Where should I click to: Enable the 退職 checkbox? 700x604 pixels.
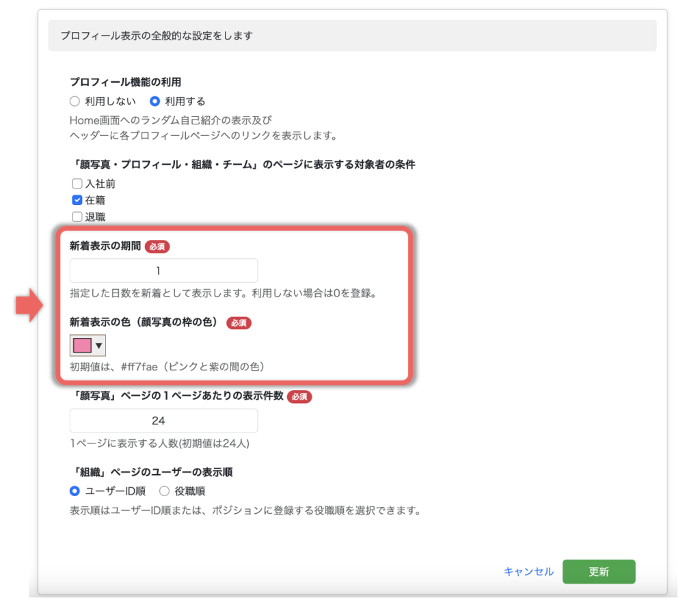pos(77,217)
